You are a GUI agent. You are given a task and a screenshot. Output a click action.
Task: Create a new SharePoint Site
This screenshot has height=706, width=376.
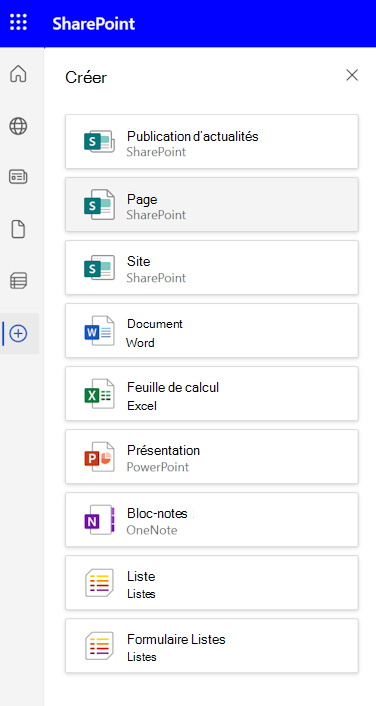[x=212, y=267]
